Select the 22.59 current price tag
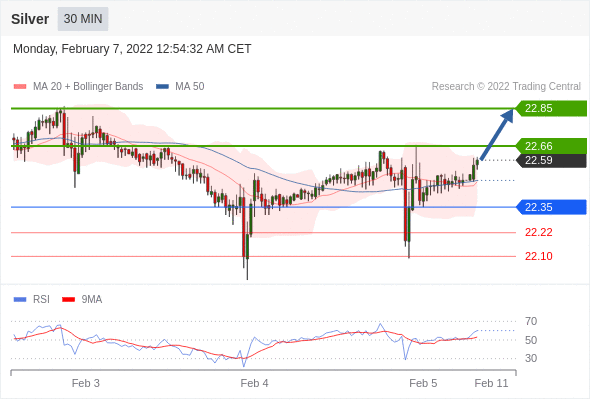This screenshot has width=590, height=400. tap(551, 160)
